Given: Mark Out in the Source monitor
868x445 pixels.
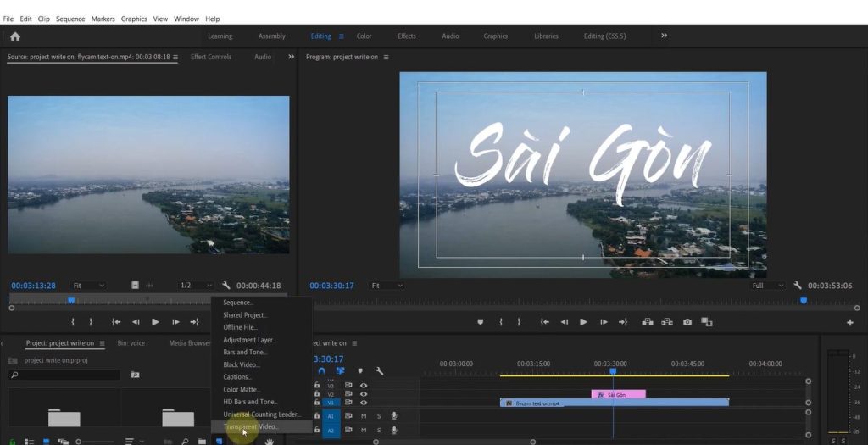Looking at the screenshot, I should click(x=91, y=322).
